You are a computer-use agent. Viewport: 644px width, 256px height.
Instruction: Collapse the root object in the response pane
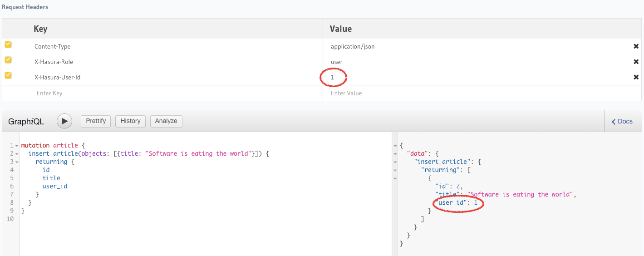click(x=395, y=146)
